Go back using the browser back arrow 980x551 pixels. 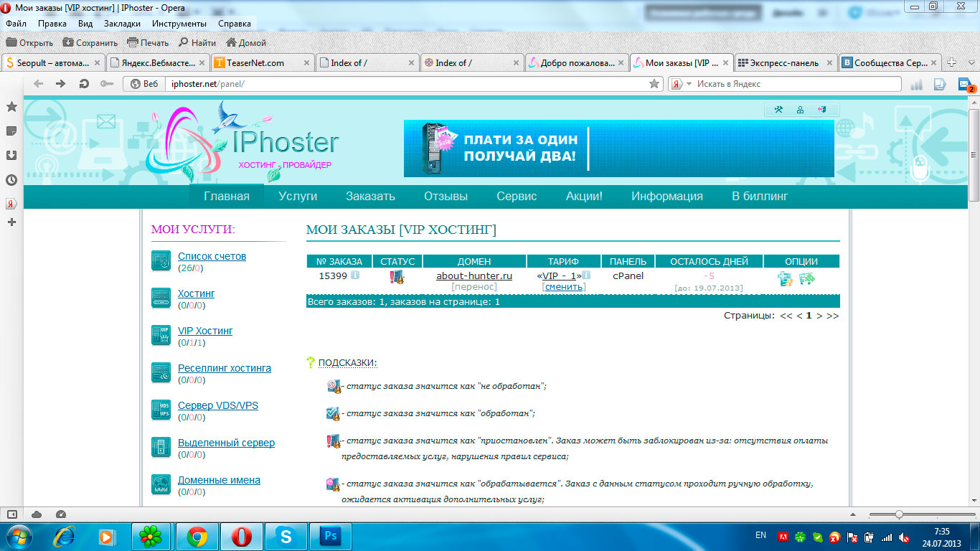coord(38,84)
